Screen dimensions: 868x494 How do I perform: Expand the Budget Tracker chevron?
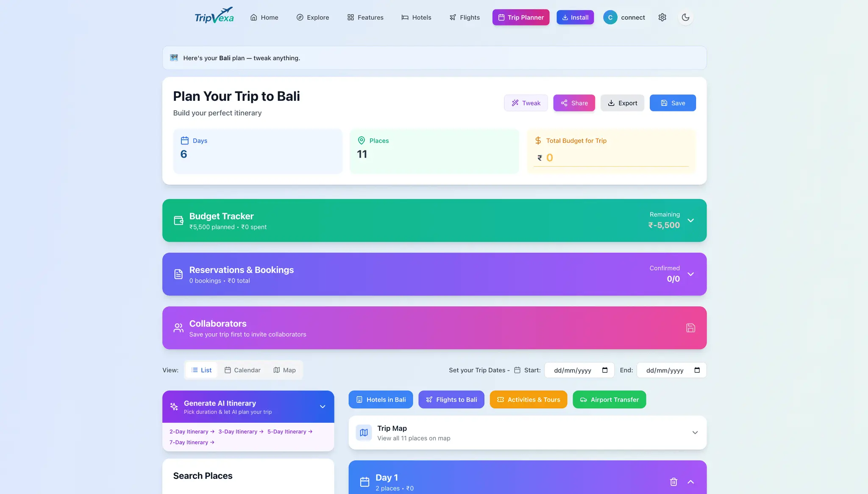click(x=691, y=220)
